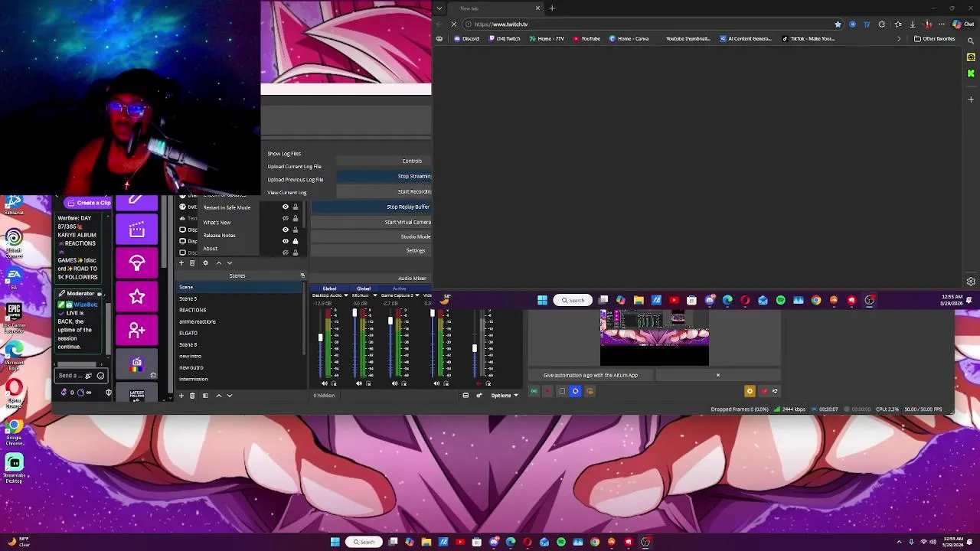The width and height of the screenshot is (980, 551).
Task: Show more favorites with the bookmarks bar chevron
Action: point(899,38)
